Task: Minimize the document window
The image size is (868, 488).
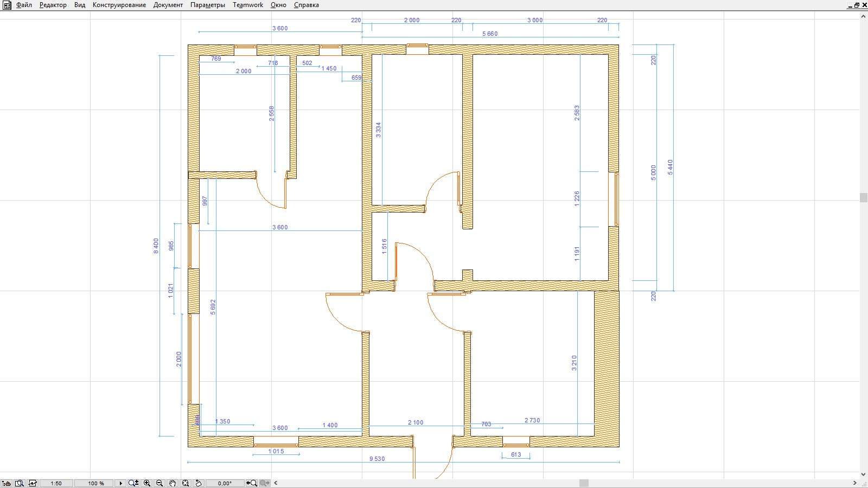Action: [x=850, y=5]
